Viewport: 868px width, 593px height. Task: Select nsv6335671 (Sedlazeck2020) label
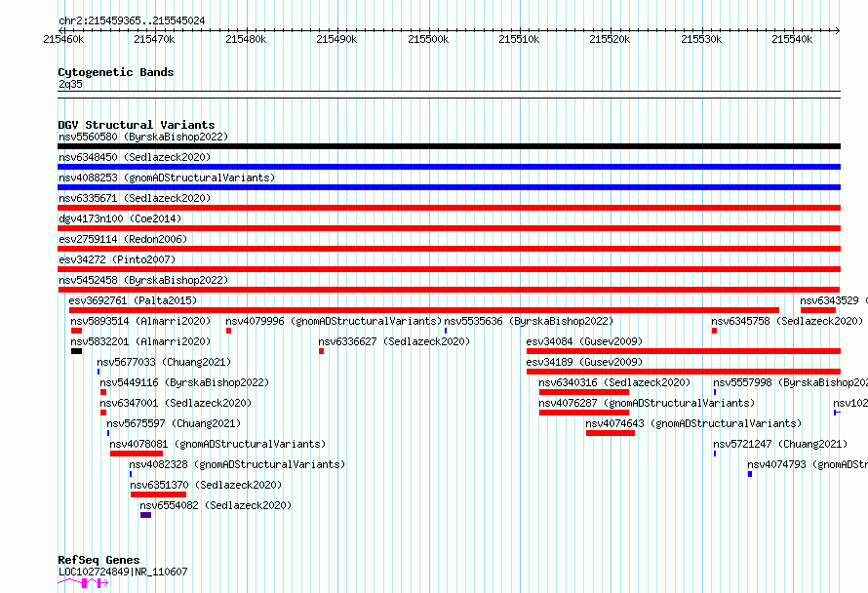pyautogui.click(x=135, y=198)
